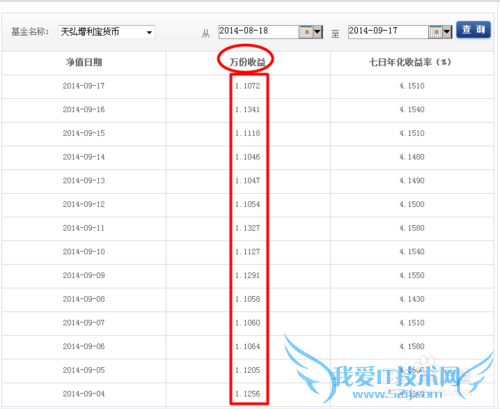Click the income value 1.1118
The height and width of the screenshot is (409, 500).
247,133
